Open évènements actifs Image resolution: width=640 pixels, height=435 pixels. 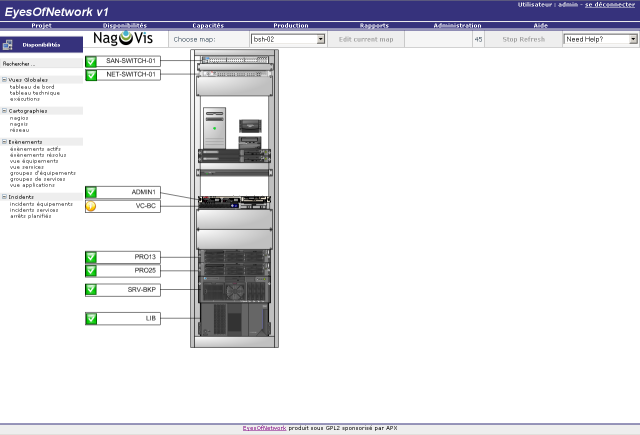pyautogui.click(x=35, y=149)
